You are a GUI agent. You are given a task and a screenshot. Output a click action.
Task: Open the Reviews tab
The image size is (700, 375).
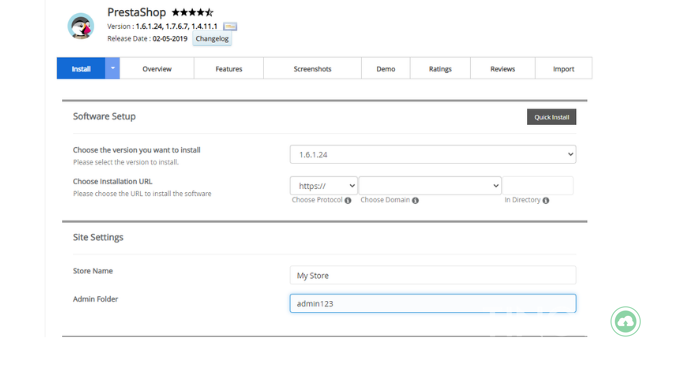pos(503,69)
